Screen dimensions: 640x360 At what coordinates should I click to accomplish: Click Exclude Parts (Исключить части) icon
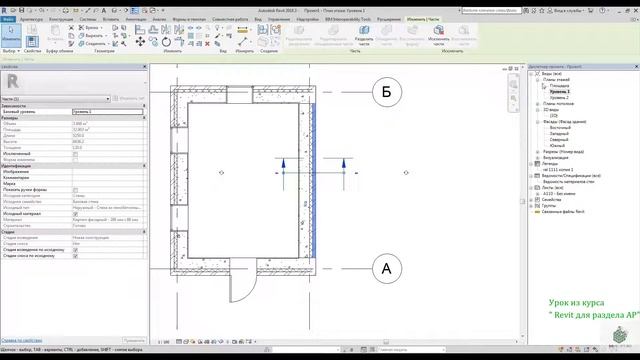(438, 35)
